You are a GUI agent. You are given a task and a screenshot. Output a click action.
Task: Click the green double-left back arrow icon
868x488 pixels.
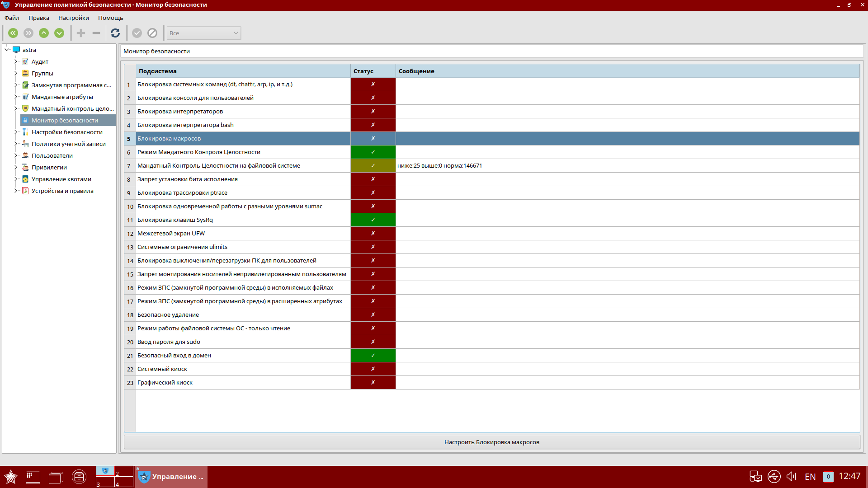click(x=13, y=33)
